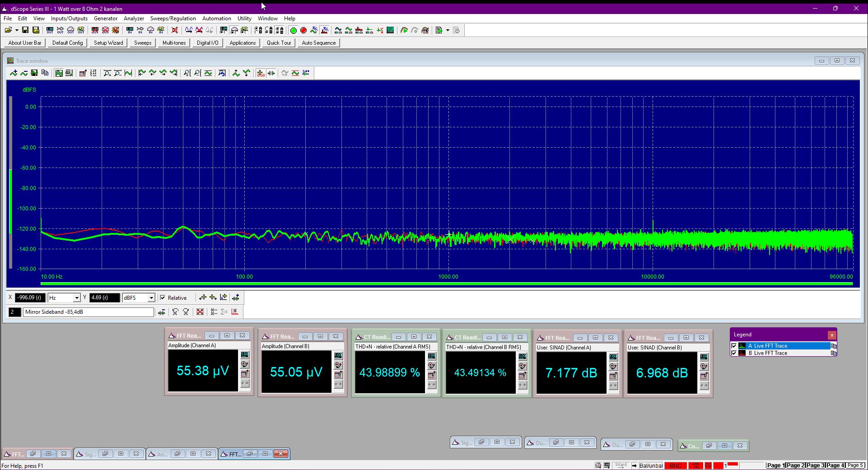Click the Setup Wizard button
Image resolution: width=868 pixels, height=470 pixels.
tap(108, 43)
